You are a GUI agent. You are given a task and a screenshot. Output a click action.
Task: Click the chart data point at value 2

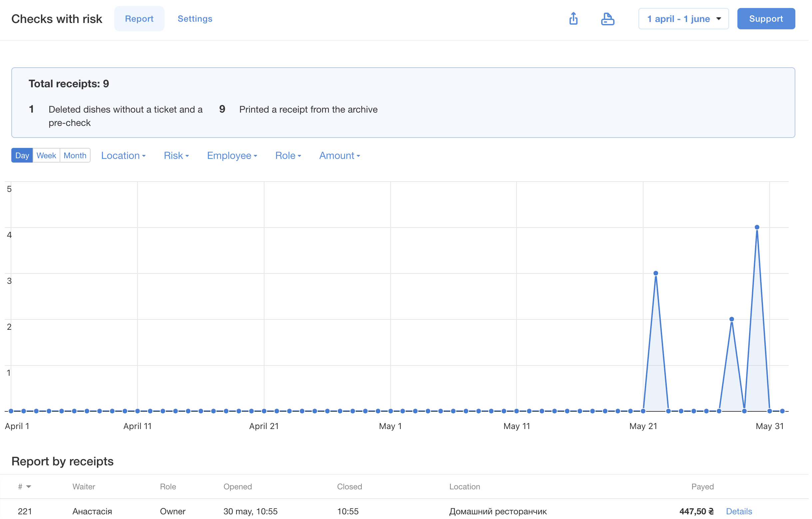(731, 319)
